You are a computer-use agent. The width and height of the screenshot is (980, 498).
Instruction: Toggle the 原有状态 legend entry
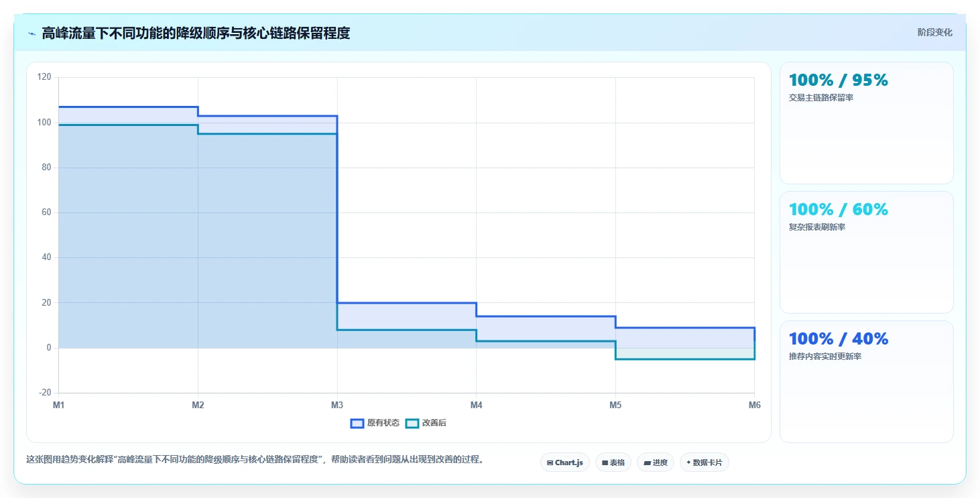tap(375, 423)
